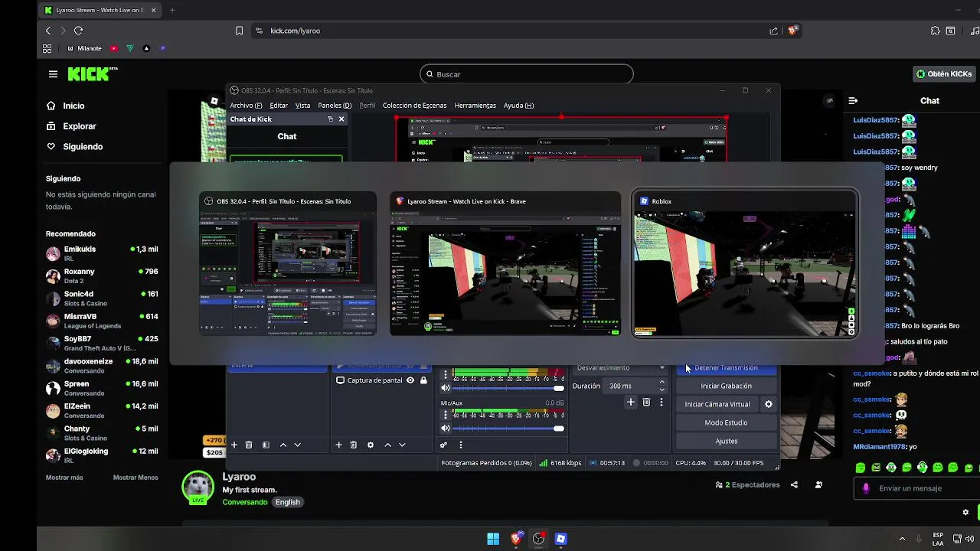Mute the upper mixer audio channel
The image size is (980, 551).
(x=446, y=388)
